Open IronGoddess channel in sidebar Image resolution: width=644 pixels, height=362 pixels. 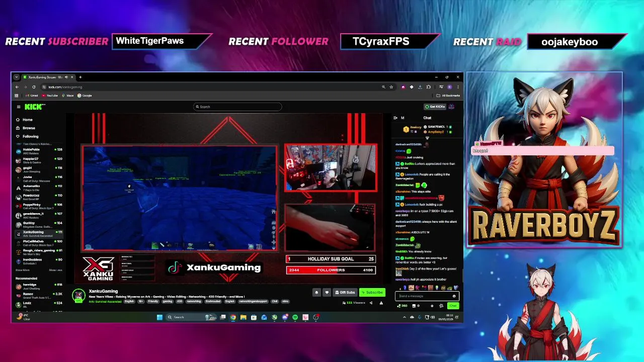[39, 260]
